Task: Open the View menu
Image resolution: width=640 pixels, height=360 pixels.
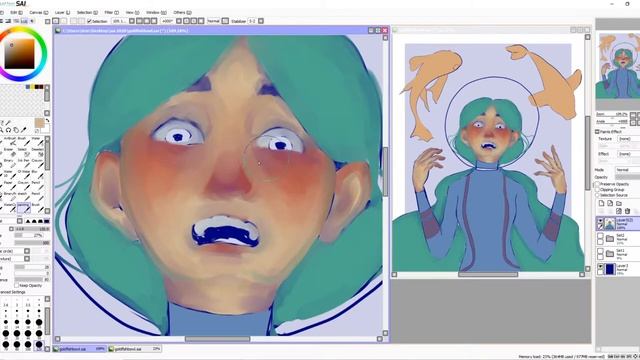Action: coord(132,12)
